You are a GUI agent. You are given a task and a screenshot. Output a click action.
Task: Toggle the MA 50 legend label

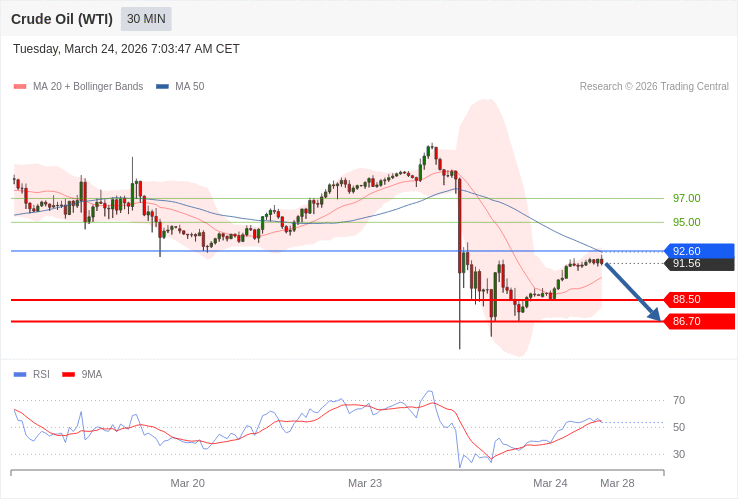[x=189, y=87]
